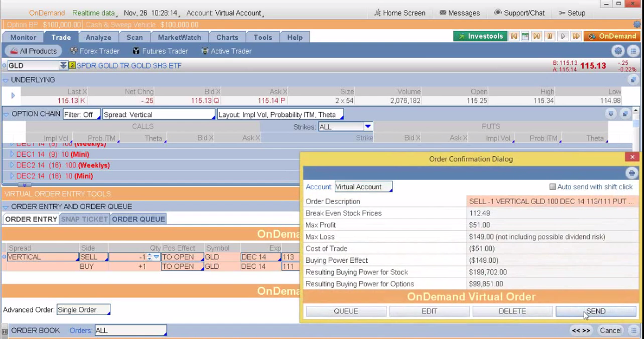Viewport: 644px width, 339px height.
Task: Open the OnDemand calendar date picker
Action: click(525, 36)
